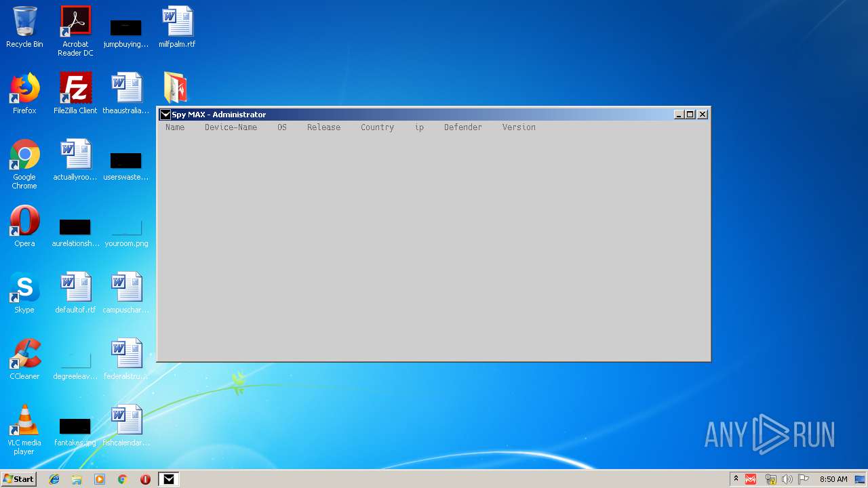Launch Google Chrome desktop shortcut
This screenshot has height=488, width=868.
pyautogui.click(x=24, y=164)
